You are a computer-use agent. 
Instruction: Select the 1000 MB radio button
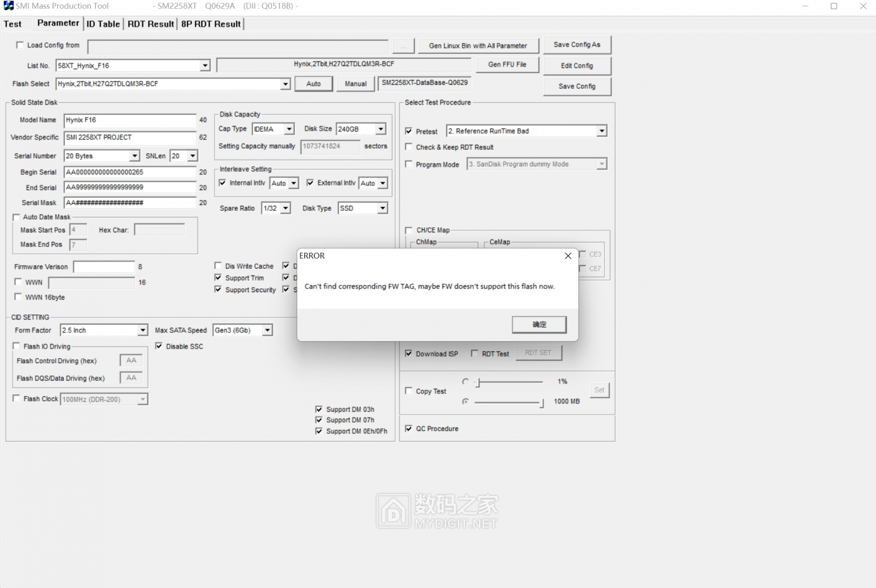pyautogui.click(x=466, y=401)
